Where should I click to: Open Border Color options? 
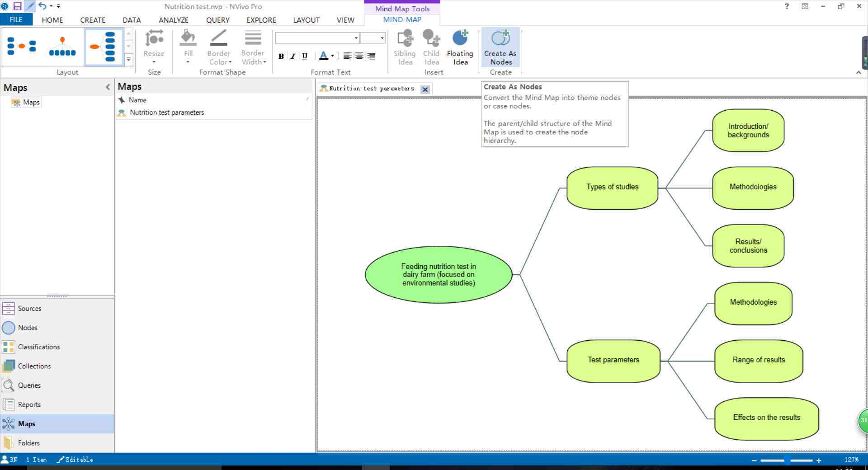[219, 47]
